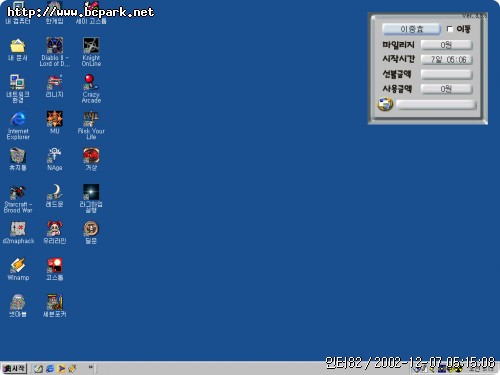This screenshot has height=375, width=500.
Task: Click the empty 선불금액 field
Action: coord(447,74)
